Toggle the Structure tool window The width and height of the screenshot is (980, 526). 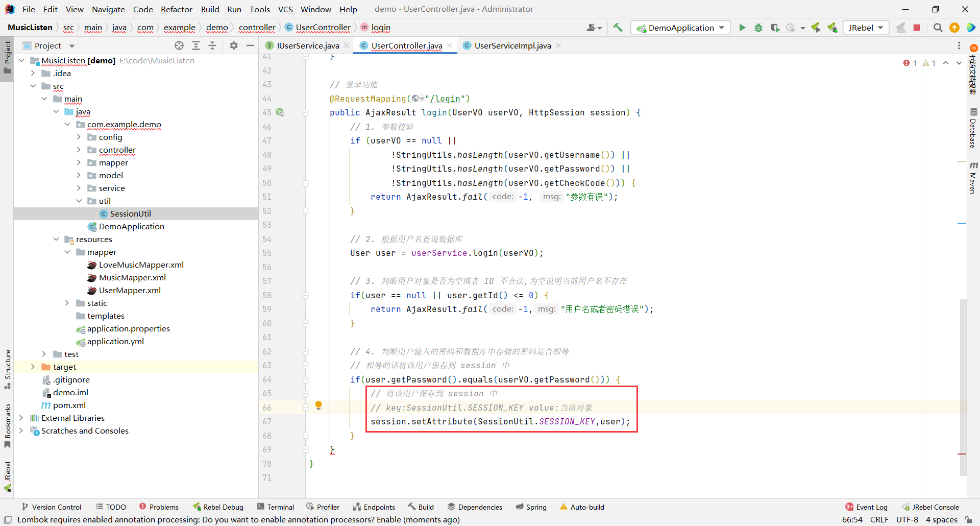point(7,369)
